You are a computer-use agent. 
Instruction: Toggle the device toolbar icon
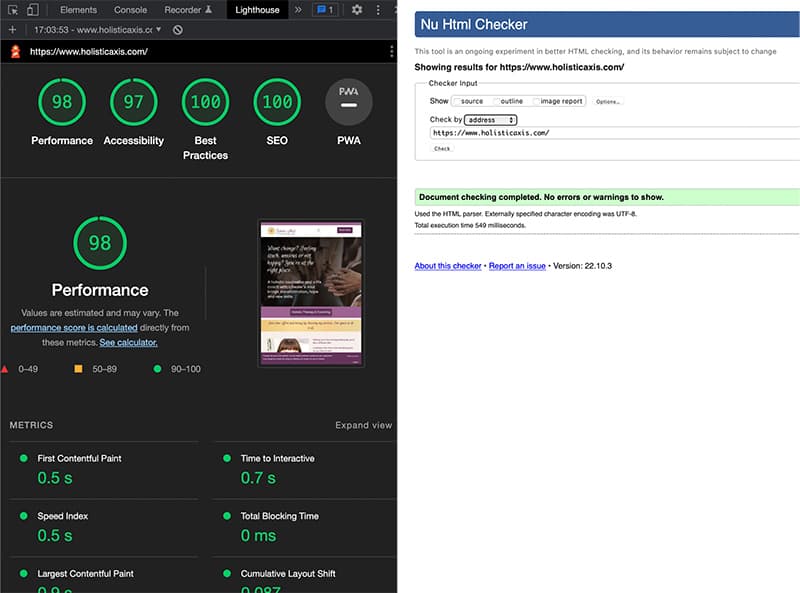click(33, 10)
